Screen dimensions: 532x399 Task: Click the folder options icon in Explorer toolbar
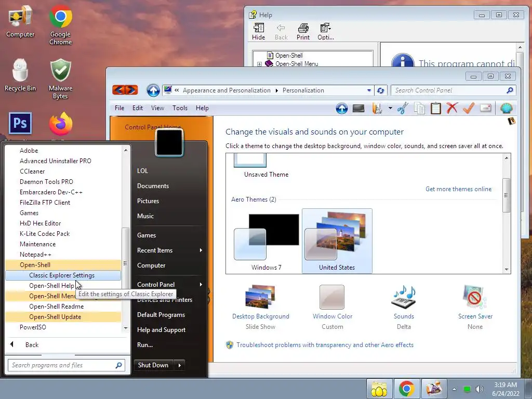click(x=377, y=109)
